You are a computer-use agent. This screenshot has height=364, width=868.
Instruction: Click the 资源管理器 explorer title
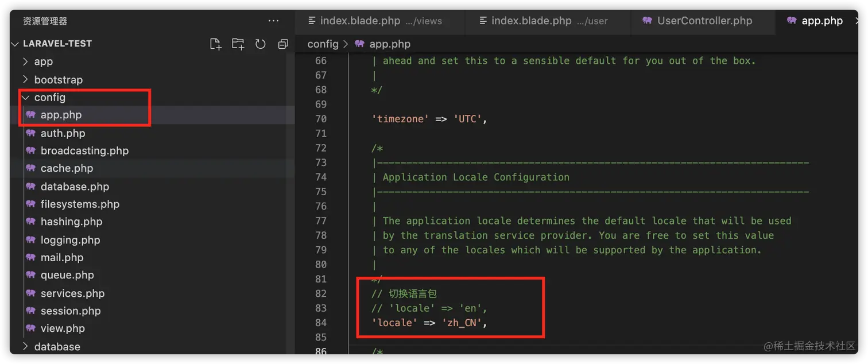coord(45,21)
